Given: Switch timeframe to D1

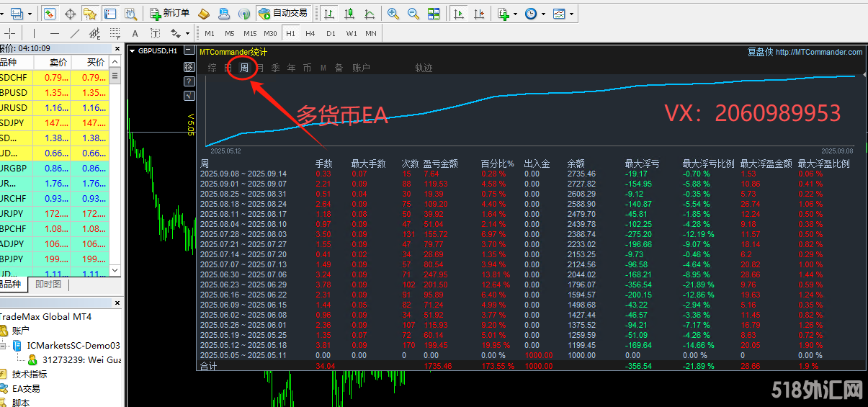Looking at the screenshot, I should click(331, 33).
